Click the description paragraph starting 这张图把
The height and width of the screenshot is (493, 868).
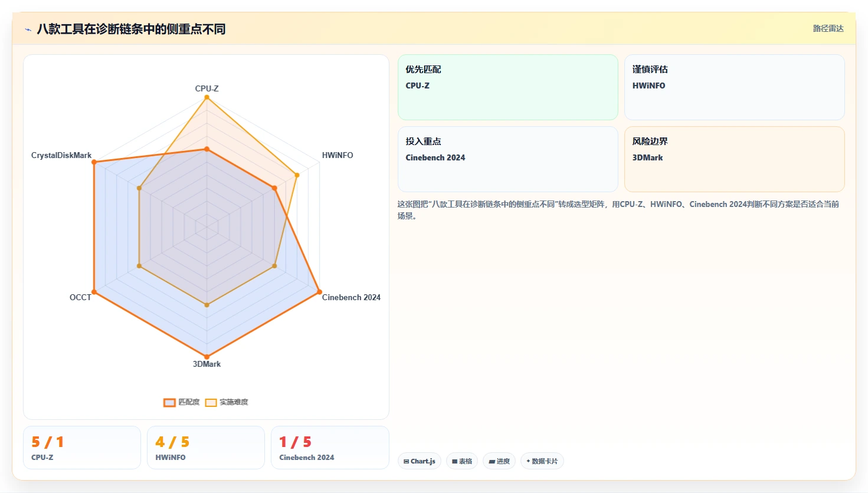click(618, 210)
